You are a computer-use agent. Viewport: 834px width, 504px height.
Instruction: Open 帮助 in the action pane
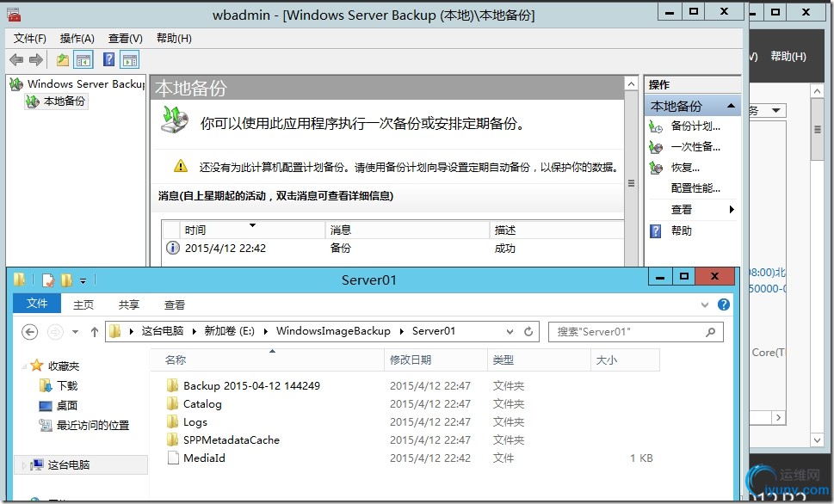point(682,230)
